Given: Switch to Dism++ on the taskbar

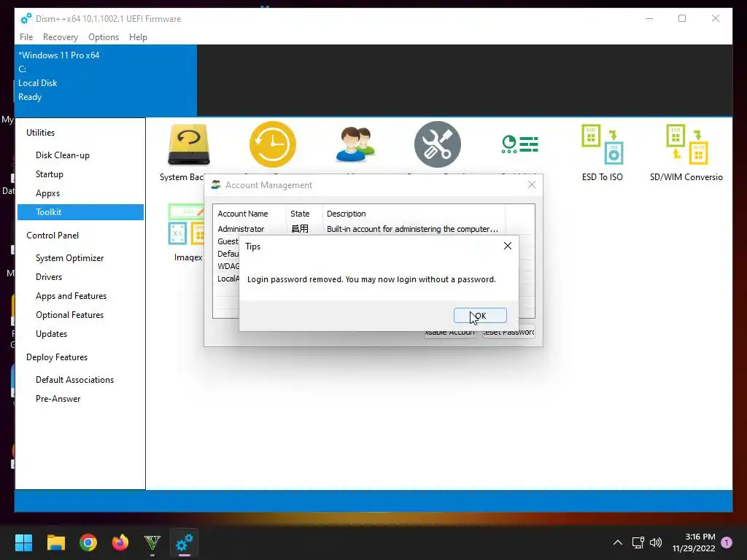Looking at the screenshot, I should coord(185,542).
